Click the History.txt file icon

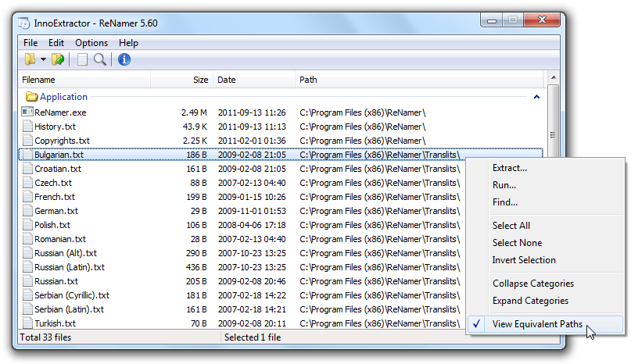[x=28, y=127]
